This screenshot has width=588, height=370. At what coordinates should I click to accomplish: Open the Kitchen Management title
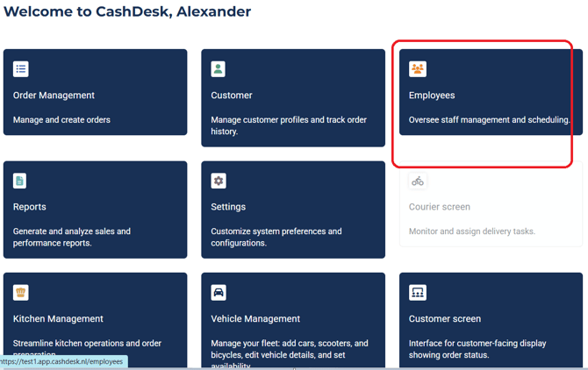pyautogui.click(x=58, y=319)
